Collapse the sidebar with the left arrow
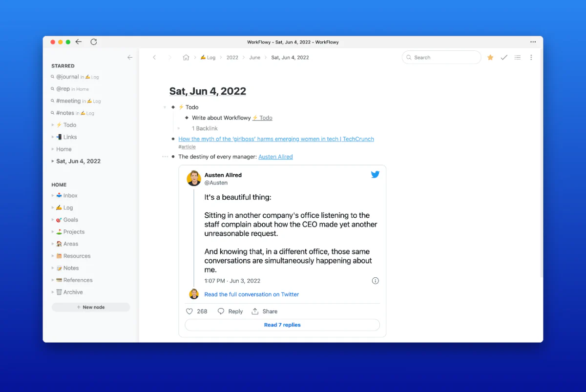Screen dimensions: 586x392 (130, 58)
